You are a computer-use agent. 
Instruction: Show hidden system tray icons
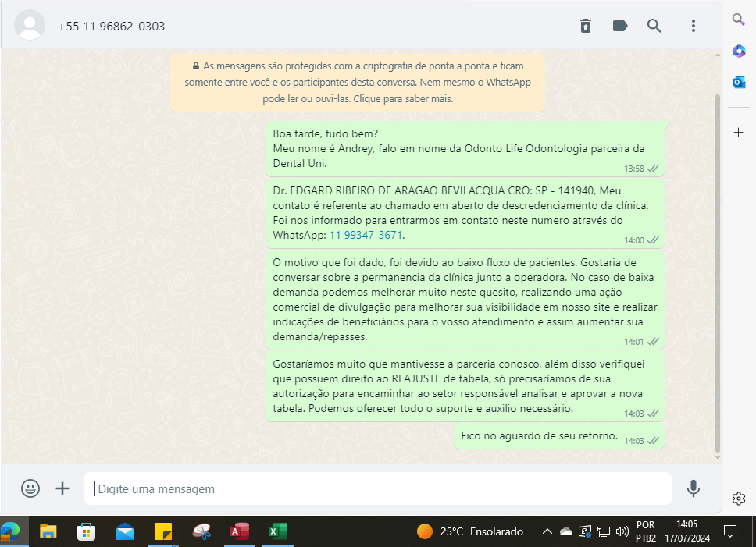click(547, 531)
